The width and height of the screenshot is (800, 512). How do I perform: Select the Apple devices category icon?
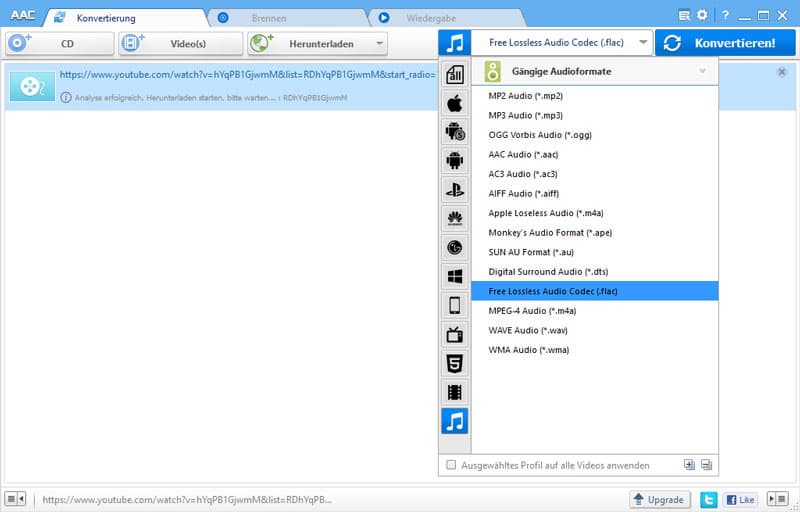click(455, 102)
